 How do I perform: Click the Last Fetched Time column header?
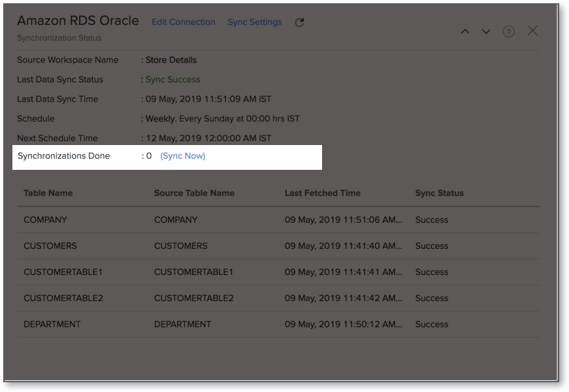pos(323,193)
